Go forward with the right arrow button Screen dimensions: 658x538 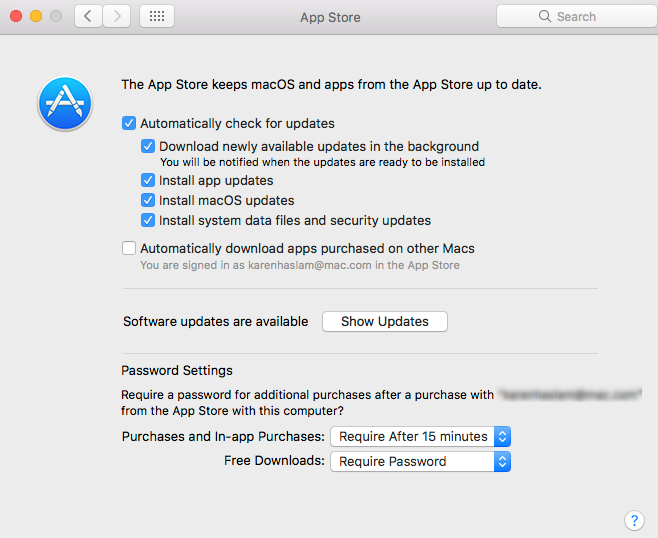click(x=117, y=16)
